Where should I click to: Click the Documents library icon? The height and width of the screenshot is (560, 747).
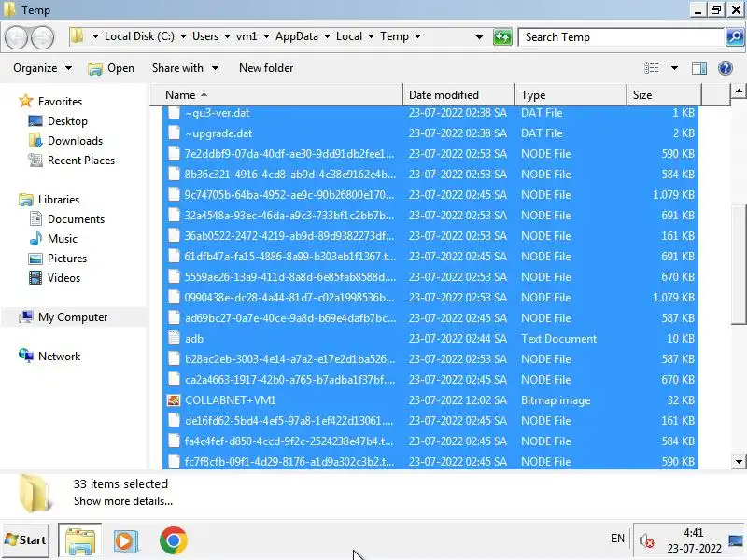coord(35,218)
